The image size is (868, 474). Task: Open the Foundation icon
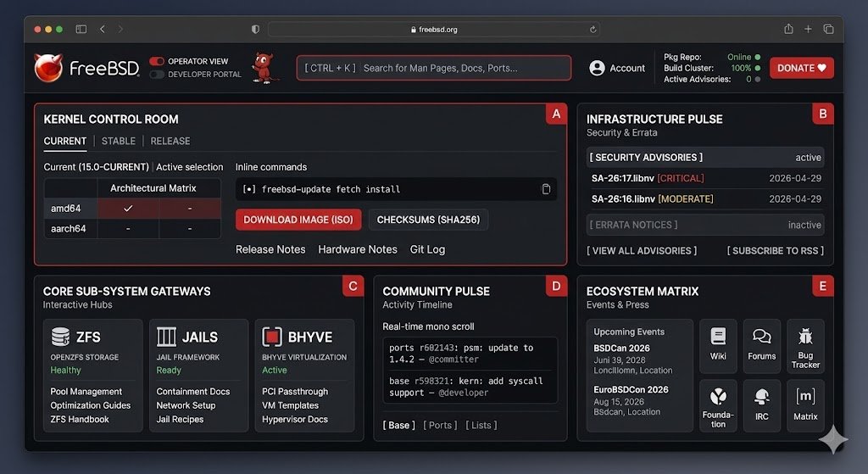point(718,397)
